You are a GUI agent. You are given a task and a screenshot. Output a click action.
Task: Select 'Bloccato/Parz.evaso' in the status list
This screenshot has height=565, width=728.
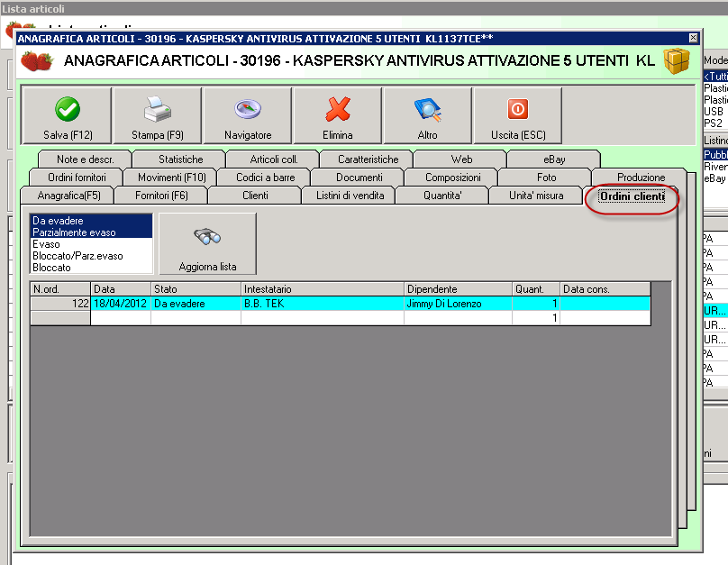(x=91, y=256)
